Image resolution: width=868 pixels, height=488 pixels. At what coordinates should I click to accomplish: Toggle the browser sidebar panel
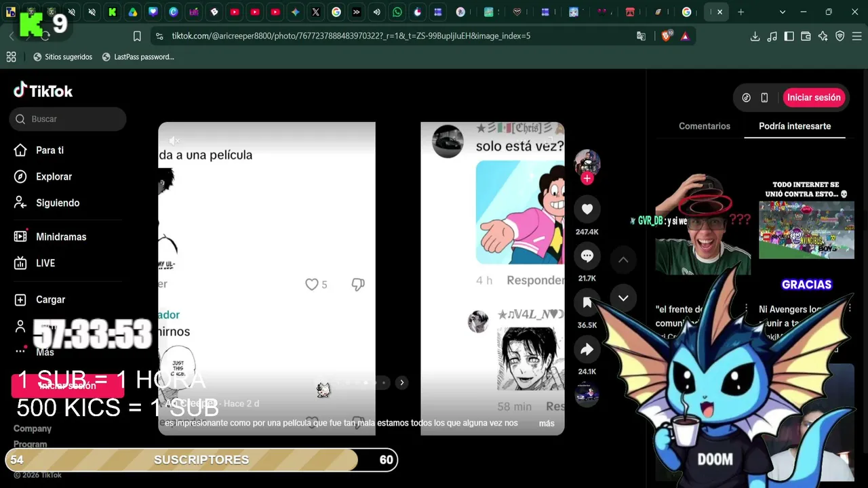(789, 36)
